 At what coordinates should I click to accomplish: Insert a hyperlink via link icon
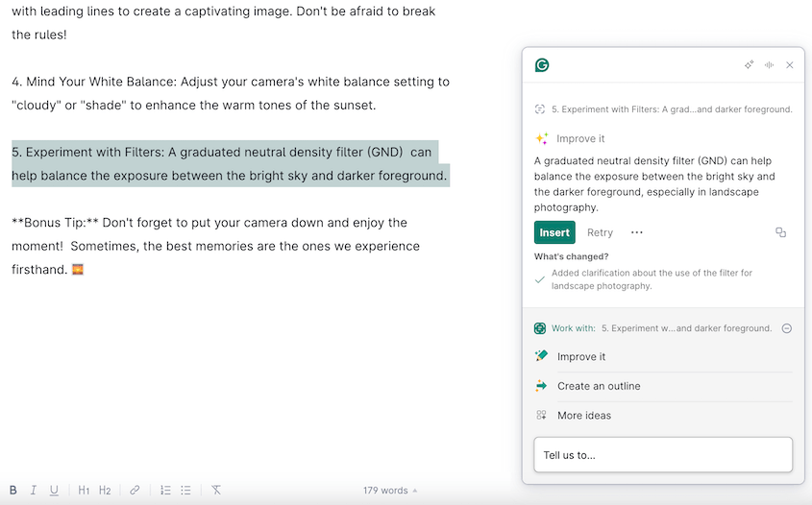(x=135, y=490)
